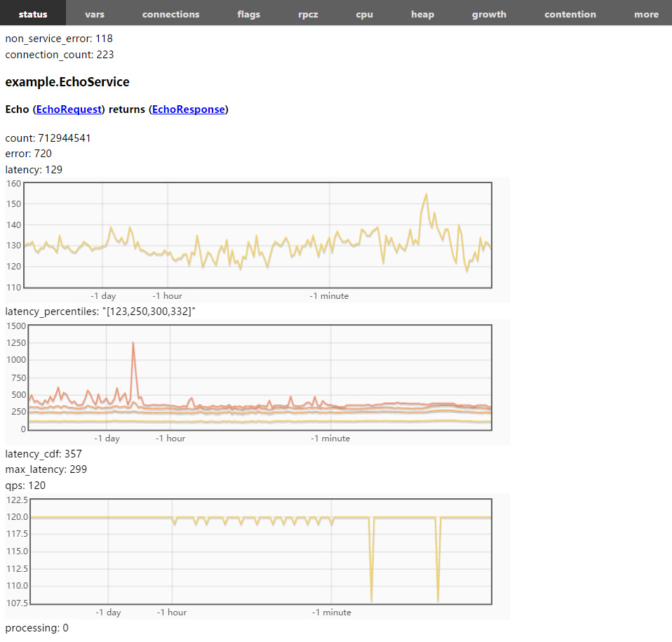This screenshot has width=672, height=642.
Task: Follow the EchoResponse link
Action: point(188,109)
